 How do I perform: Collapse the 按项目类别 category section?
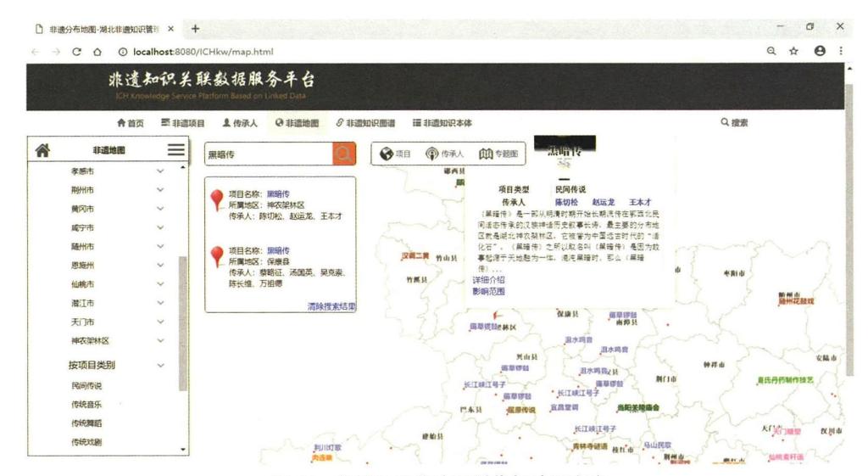[160, 366]
